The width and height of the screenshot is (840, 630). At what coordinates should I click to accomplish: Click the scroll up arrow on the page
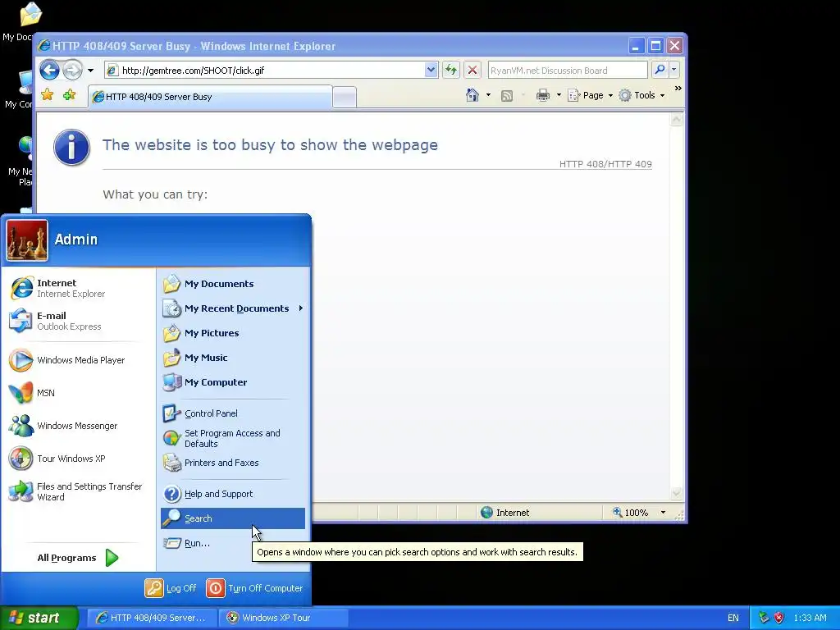(676, 120)
